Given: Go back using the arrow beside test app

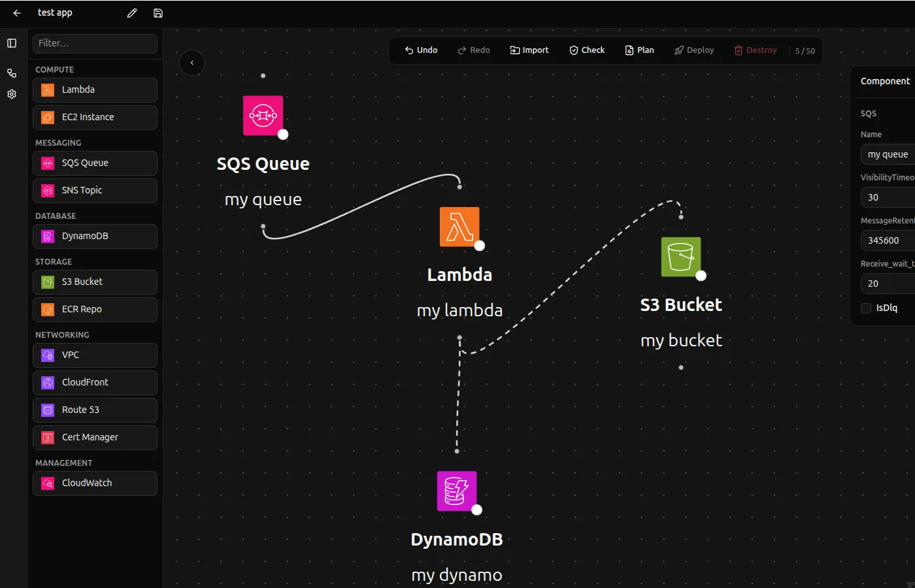Looking at the screenshot, I should (x=17, y=13).
